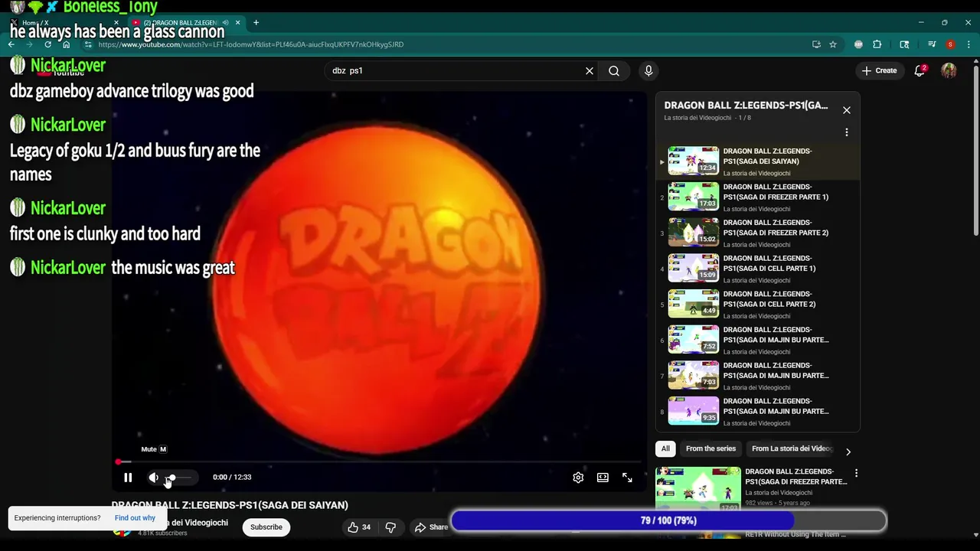Screen dimensions: 980x551
Task: Click the youtube.com address bar URL
Action: click(251, 44)
